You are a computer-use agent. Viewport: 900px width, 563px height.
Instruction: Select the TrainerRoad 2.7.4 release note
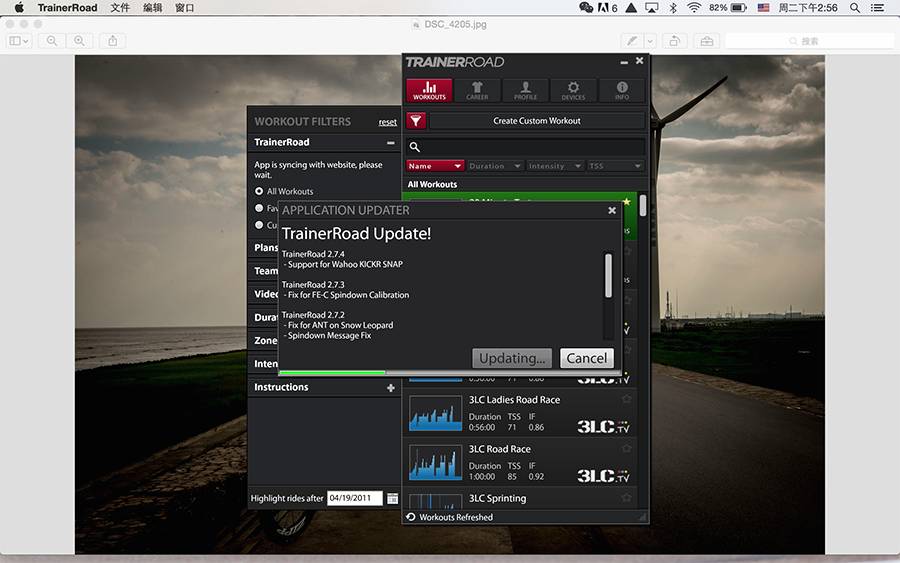coord(313,254)
